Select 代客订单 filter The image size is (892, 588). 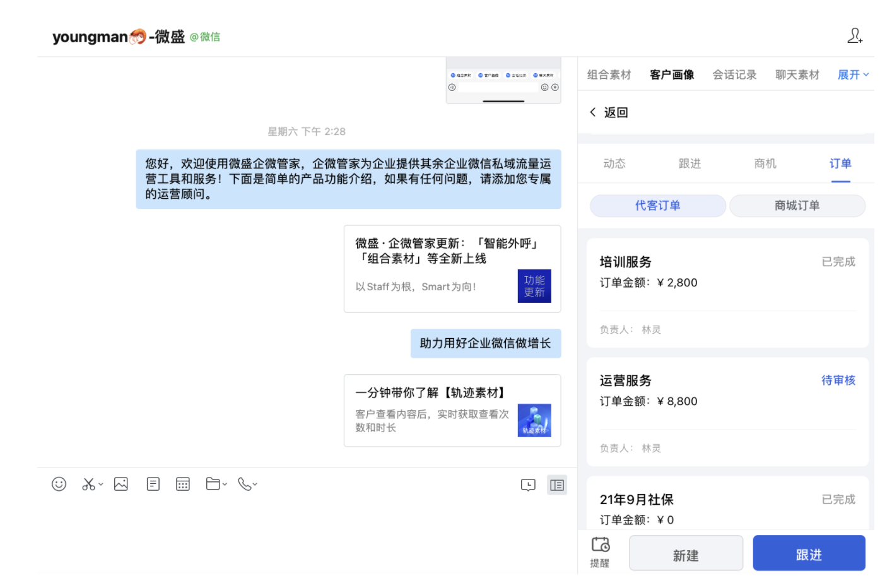point(658,206)
